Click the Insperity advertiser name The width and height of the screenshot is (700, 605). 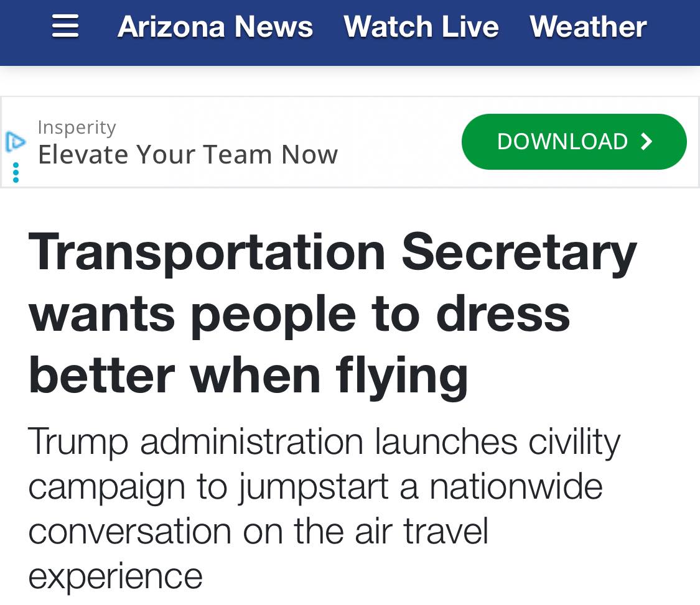(x=77, y=127)
